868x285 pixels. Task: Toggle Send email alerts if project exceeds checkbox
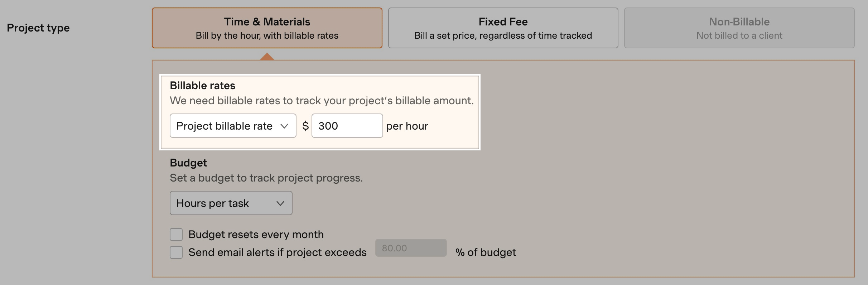(x=176, y=252)
